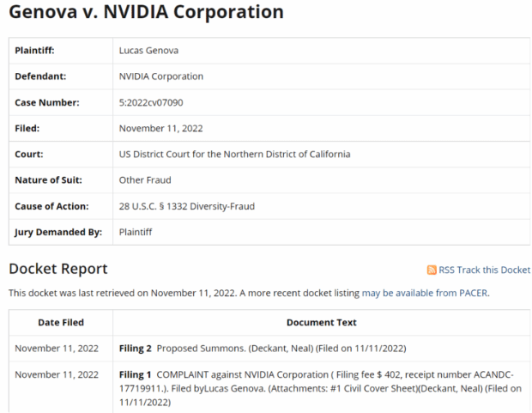Click the Filed value November 11, 2022
The height and width of the screenshot is (413, 532).
160,129
